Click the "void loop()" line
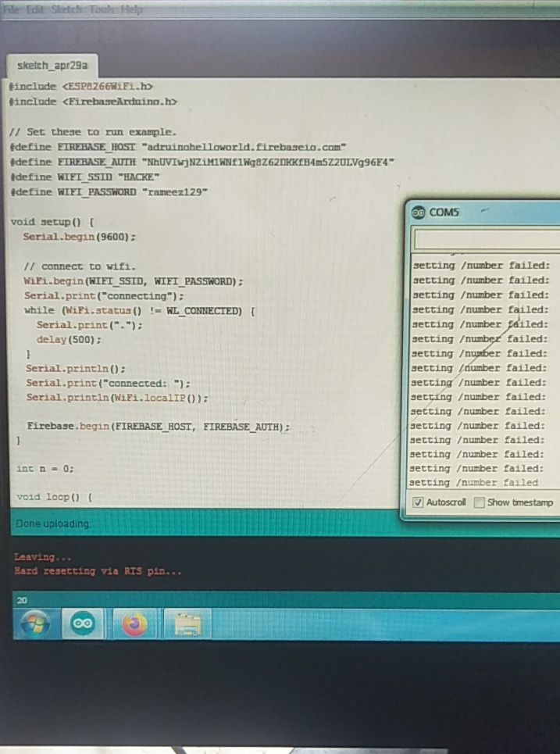Image resolution: width=560 pixels, height=754 pixels. pos(55,497)
